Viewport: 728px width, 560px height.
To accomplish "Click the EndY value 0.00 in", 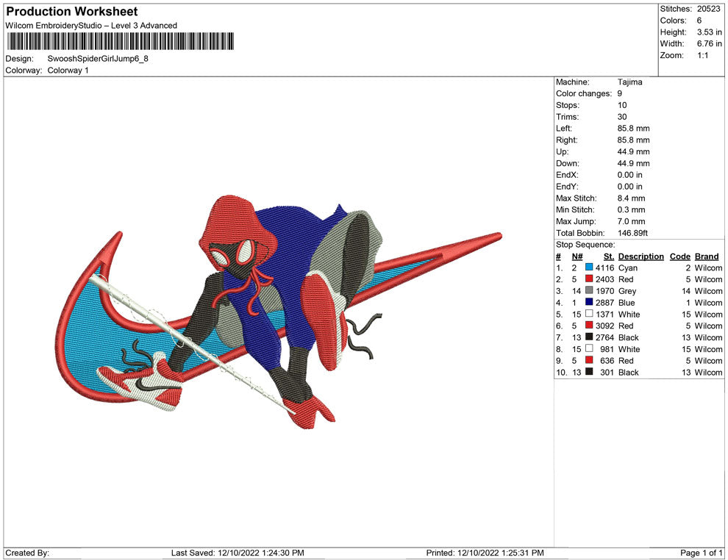I will pyautogui.click(x=630, y=187).
